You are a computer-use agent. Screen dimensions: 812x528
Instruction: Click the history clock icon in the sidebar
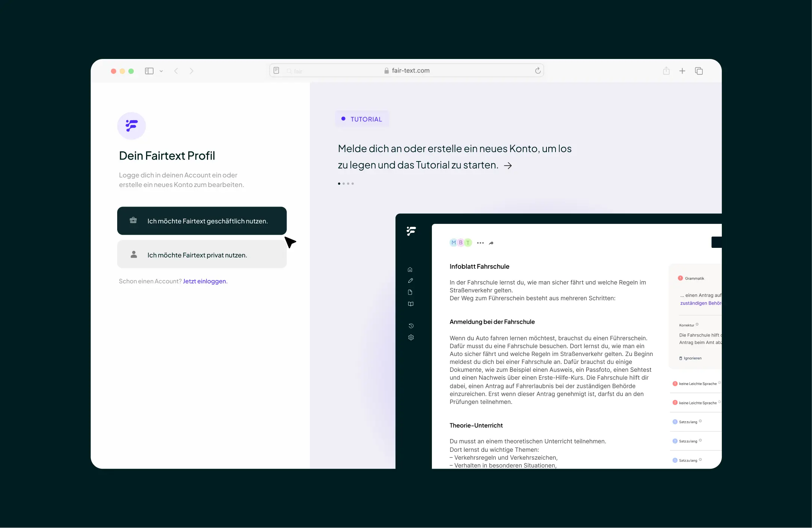click(x=411, y=326)
